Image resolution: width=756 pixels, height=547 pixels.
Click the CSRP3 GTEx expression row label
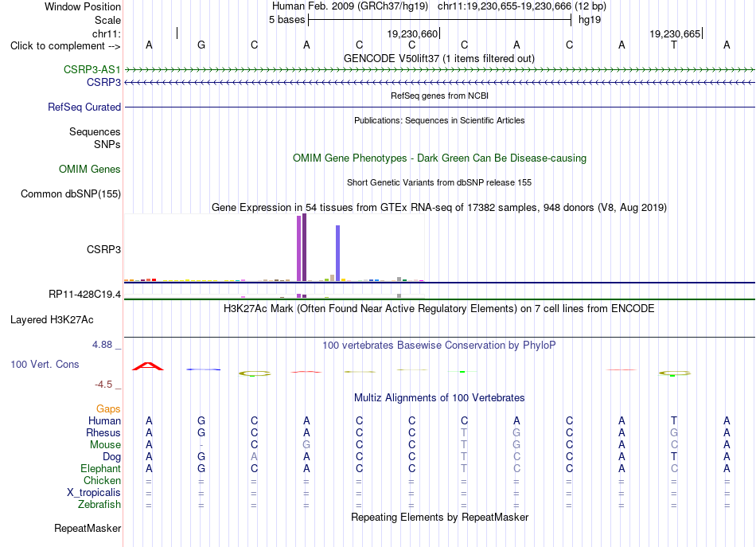click(103, 249)
